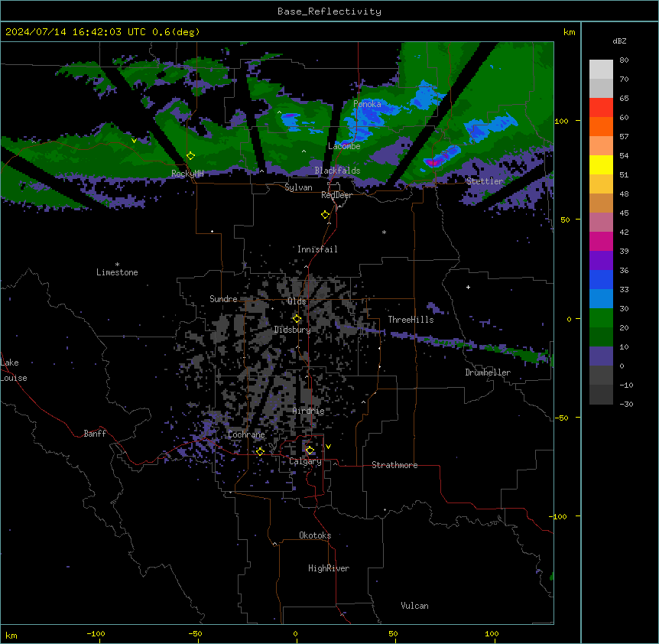This screenshot has width=659, height=644.
Task: Click the bright green 30 to 20 dBZ swatch
Action: point(601,318)
